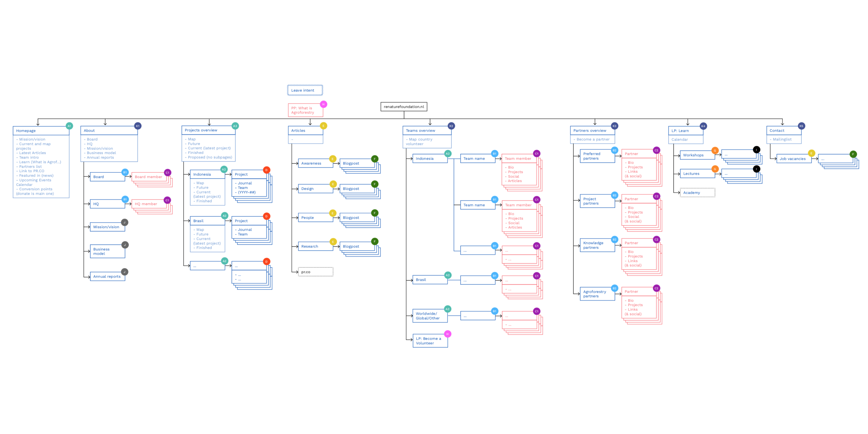Image resolution: width=868 pixels, height=434 pixels.
Task: Select the Academy dotted box
Action: tap(697, 193)
